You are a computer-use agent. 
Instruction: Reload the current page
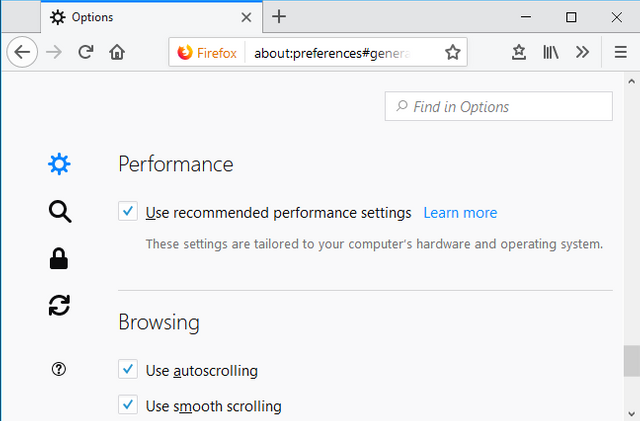pyautogui.click(x=86, y=52)
